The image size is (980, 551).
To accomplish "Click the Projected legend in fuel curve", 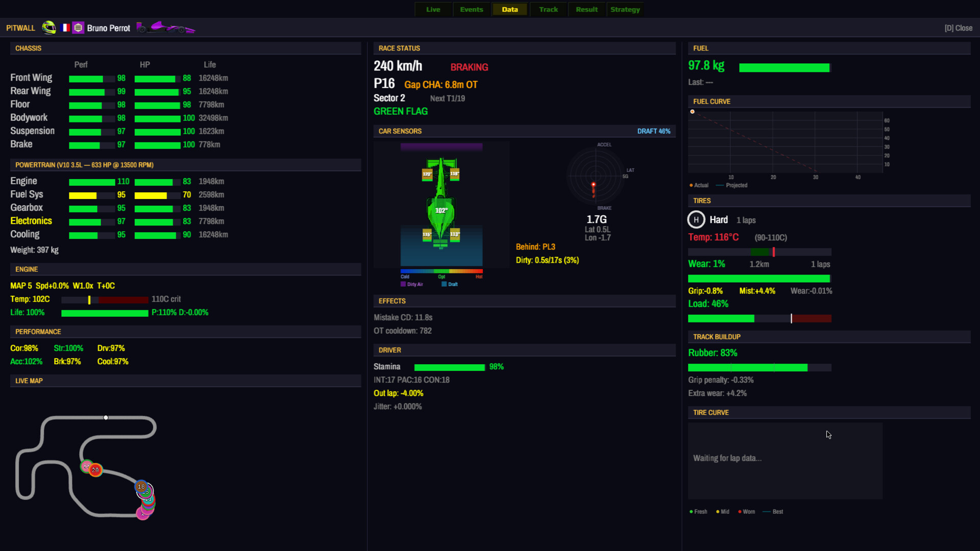I will (731, 185).
